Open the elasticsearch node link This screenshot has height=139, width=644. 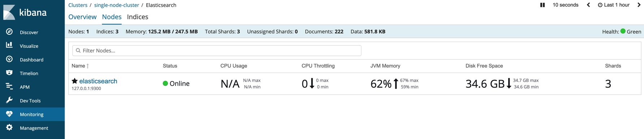click(98, 81)
